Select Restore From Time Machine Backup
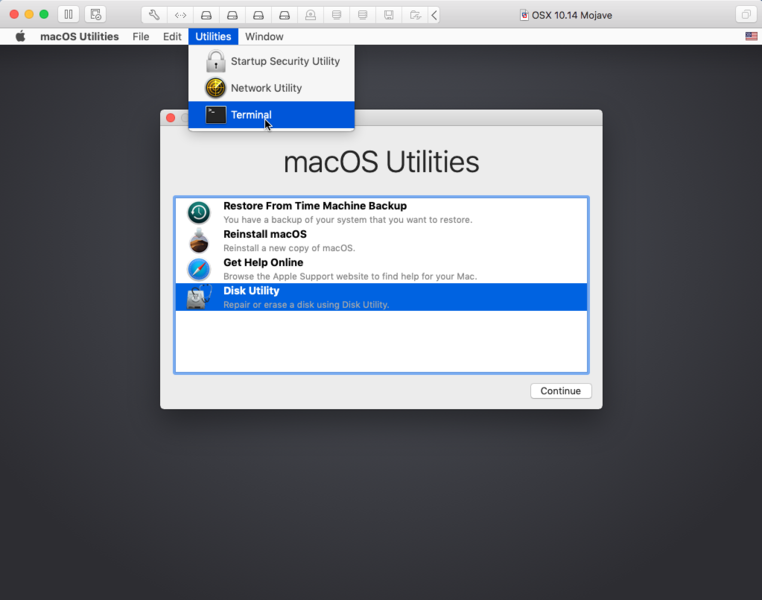 381,212
